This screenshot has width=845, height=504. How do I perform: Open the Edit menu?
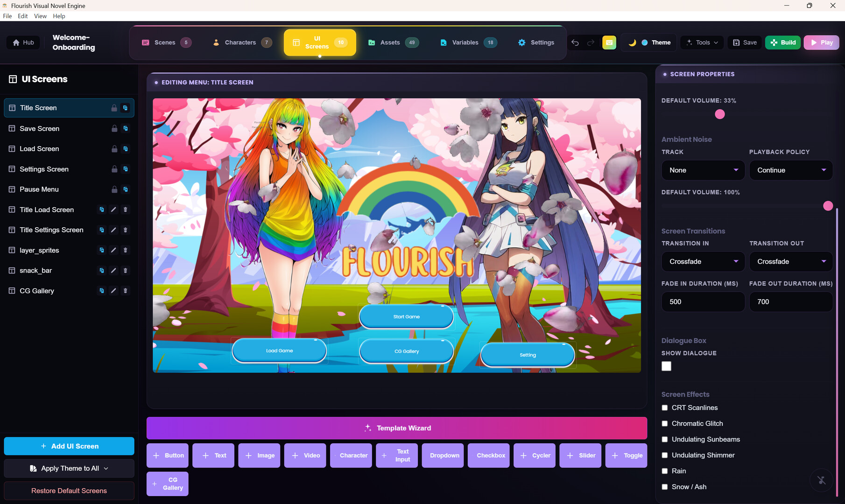(x=22, y=16)
